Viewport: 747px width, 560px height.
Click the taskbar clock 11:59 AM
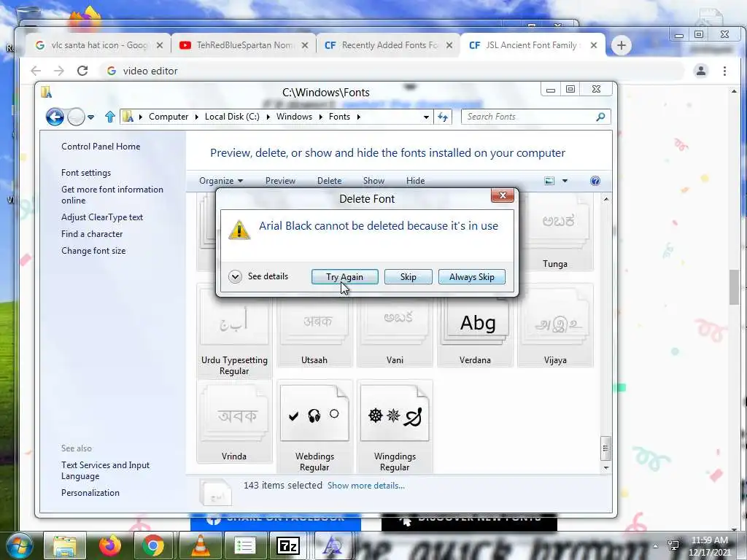click(x=709, y=540)
